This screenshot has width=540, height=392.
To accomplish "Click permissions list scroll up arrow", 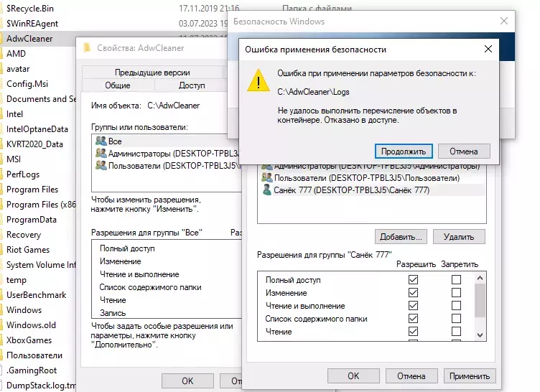I will (x=480, y=278).
